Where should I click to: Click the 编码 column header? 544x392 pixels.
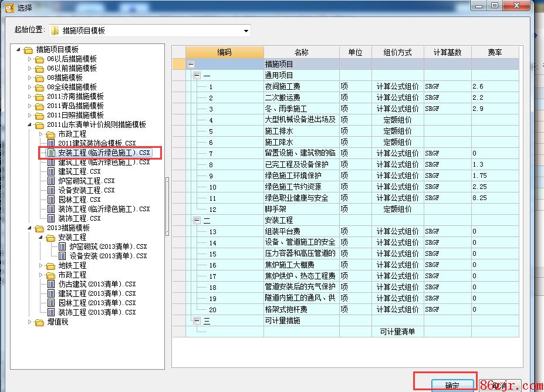[224, 52]
